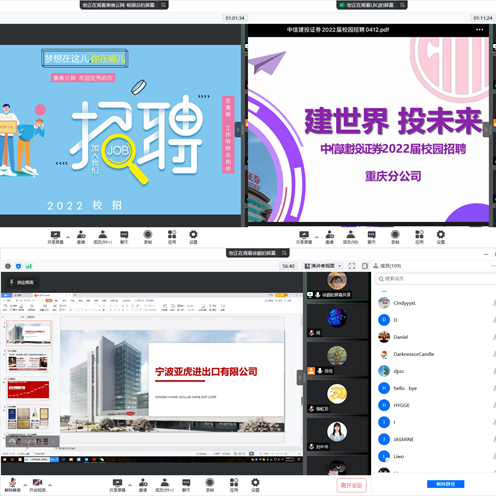Start recording in the Ningbo company meeting
496x496 pixels.
[210, 485]
